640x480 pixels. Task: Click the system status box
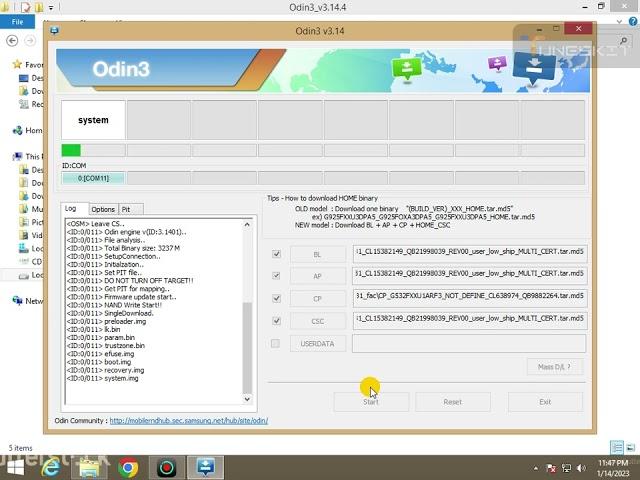tap(93, 120)
